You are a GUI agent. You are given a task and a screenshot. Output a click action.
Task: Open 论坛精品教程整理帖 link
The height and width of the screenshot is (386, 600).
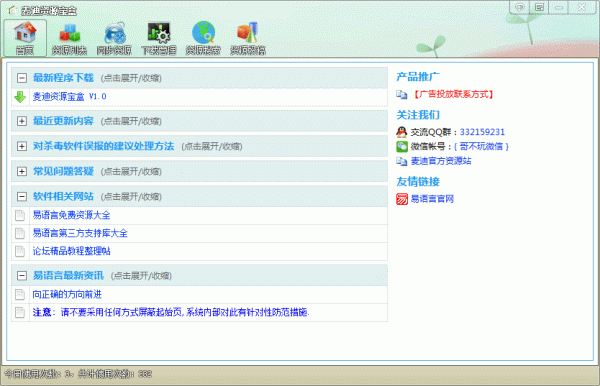tap(71, 251)
